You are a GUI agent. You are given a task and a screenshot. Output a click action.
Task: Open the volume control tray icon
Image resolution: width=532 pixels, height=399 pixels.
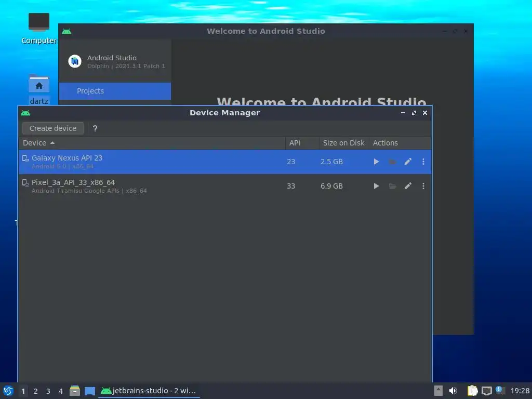pyautogui.click(x=453, y=391)
